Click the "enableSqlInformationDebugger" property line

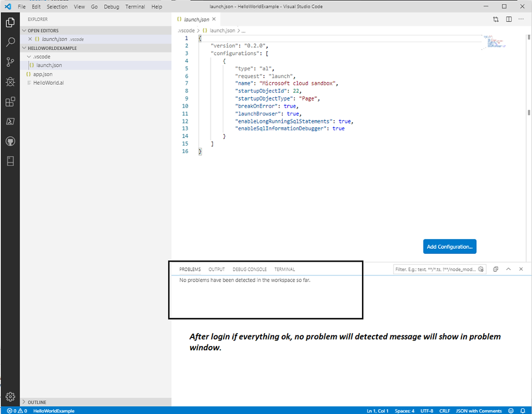pos(290,128)
